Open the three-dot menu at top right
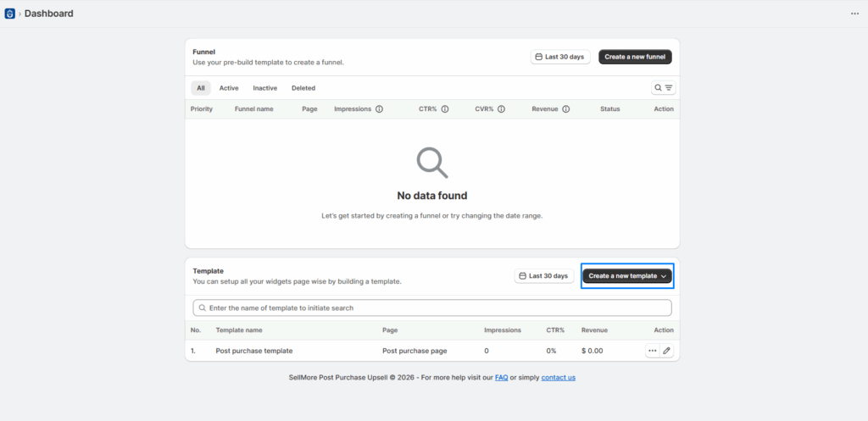The image size is (868, 421). pyautogui.click(x=854, y=14)
